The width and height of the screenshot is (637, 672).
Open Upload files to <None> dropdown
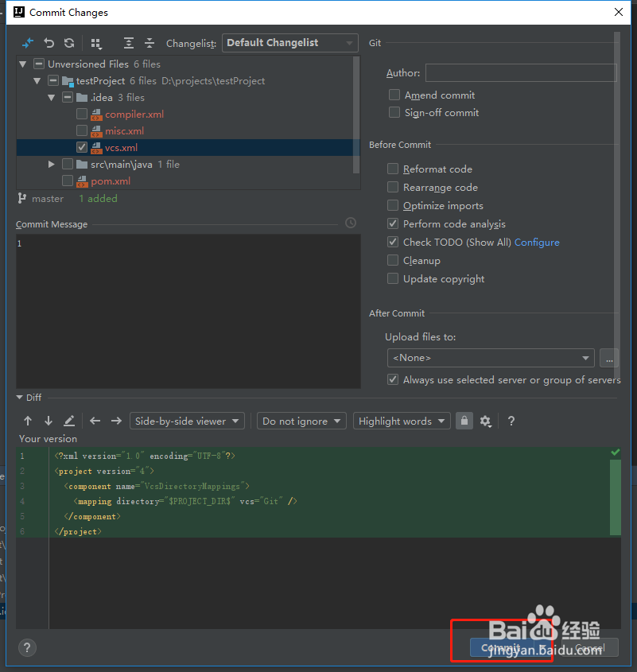pos(491,358)
